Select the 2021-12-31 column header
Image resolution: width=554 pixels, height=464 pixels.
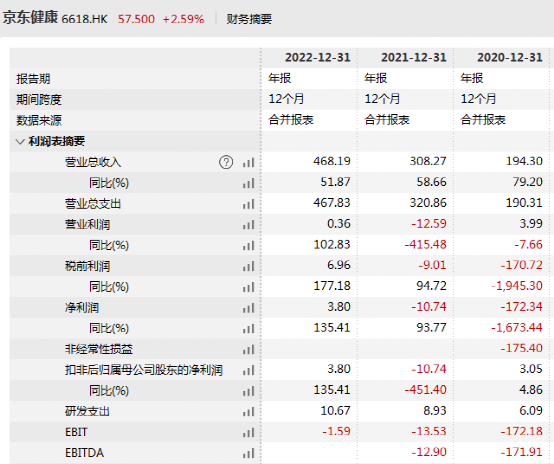[x=414, y=58]
